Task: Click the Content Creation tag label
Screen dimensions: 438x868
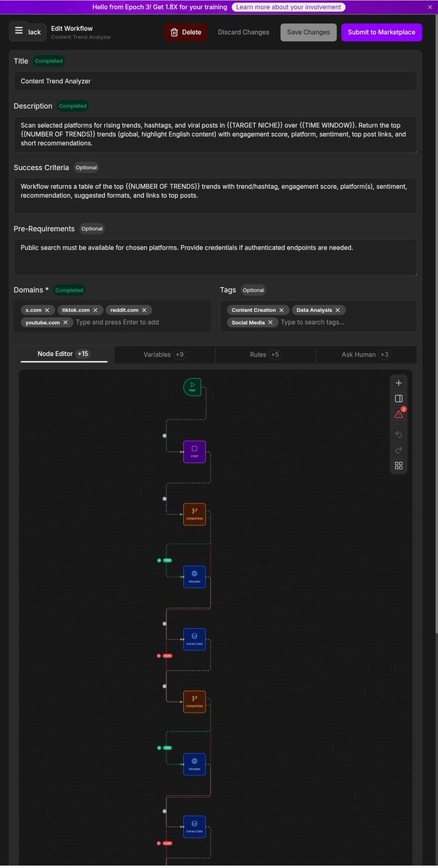Action: (253, 310)
